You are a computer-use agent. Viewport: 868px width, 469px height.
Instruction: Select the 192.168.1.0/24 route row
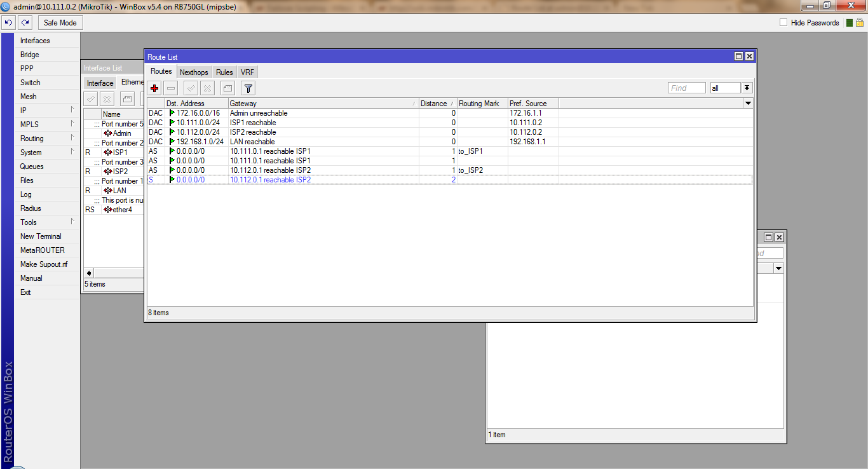tap(450, 142)
